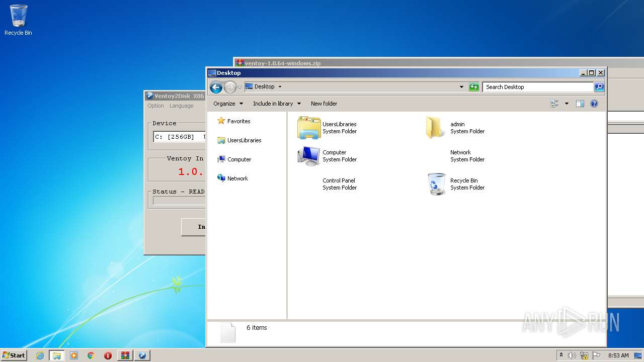Open Include in library dropdown
The height and width of the screenshot is (362, 644).
[277, 104]
